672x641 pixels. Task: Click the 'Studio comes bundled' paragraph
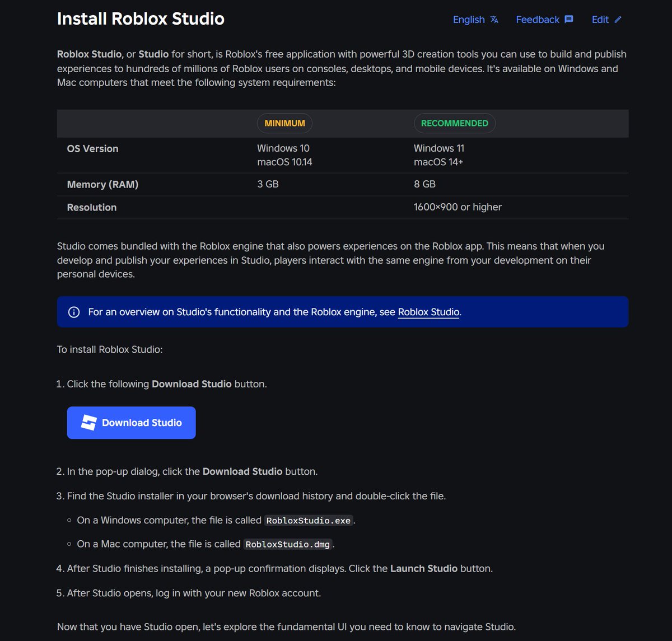(x=330, y=260)
